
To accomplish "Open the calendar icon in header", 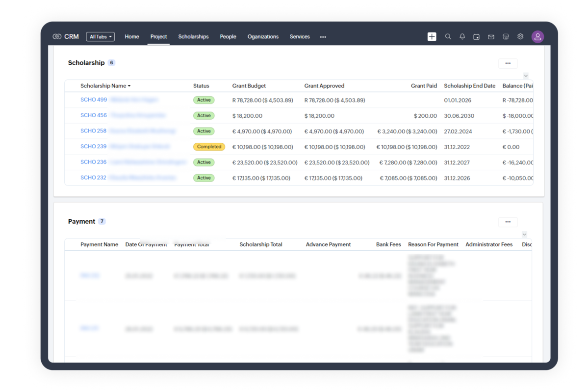I will click(x=476, y=37).
